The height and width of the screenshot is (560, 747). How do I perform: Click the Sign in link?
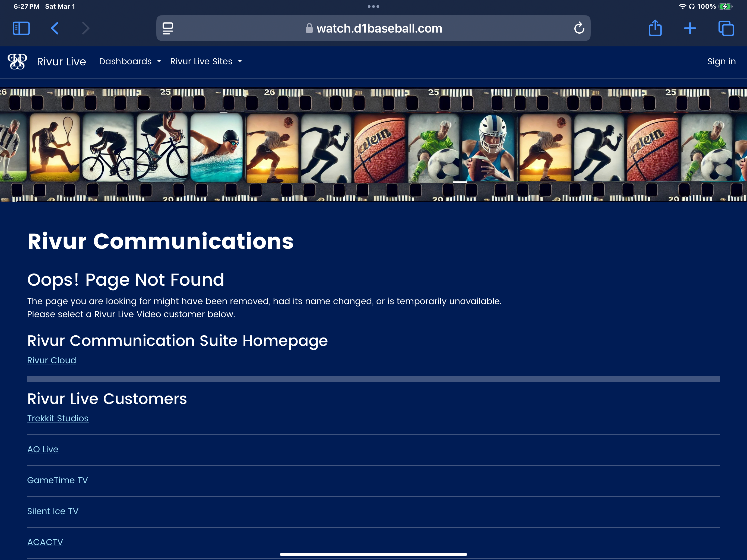click(721, 61)
